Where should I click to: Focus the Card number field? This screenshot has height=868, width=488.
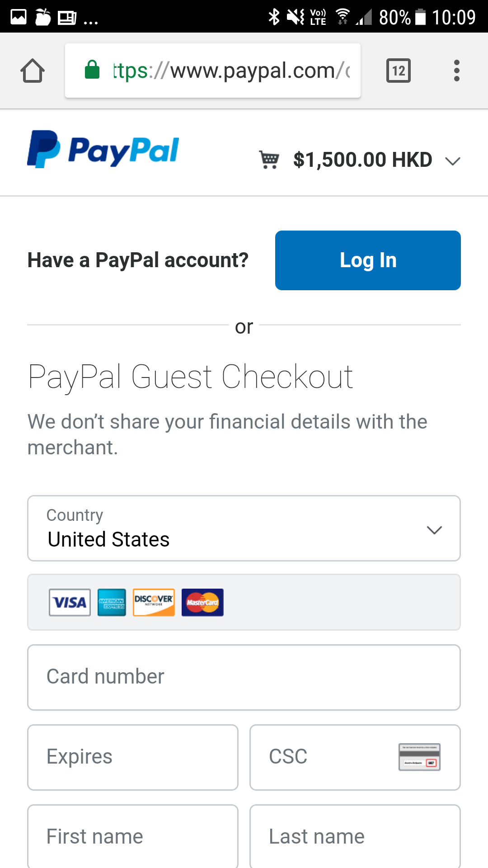click(x=244, y=677)
